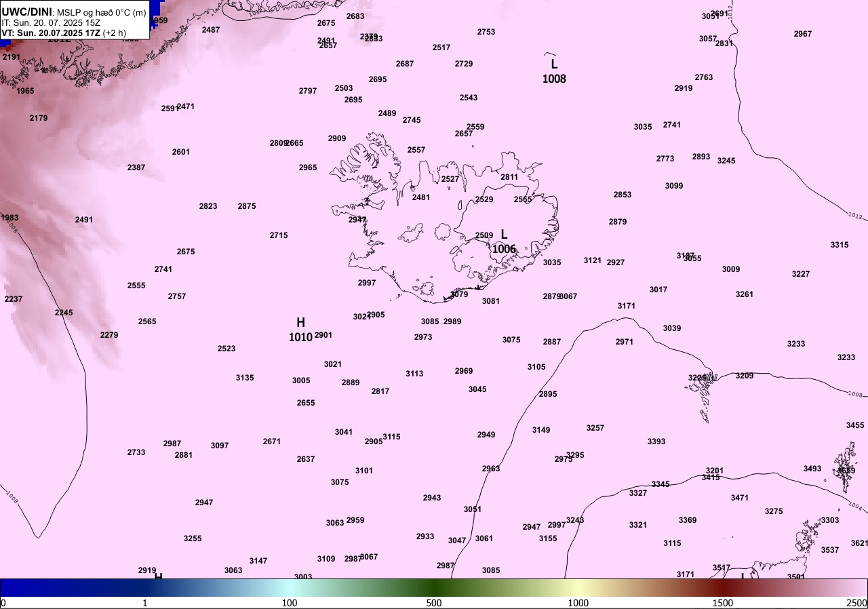This screenshot has height=609, width=868.
Task: Click the 500 tick label on the color scale
Action: (434, 603)
